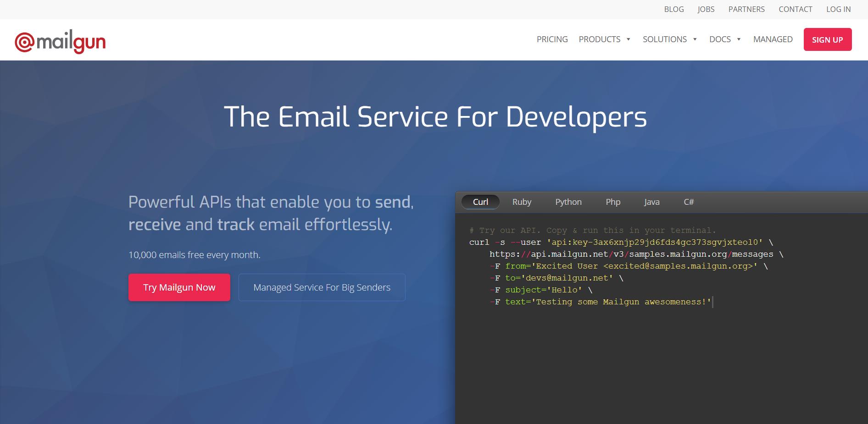Image resolution: width=868 pixels, height=424 pixels.
Task: Click the subject='Hello' code line
Action: pos(541,290)
